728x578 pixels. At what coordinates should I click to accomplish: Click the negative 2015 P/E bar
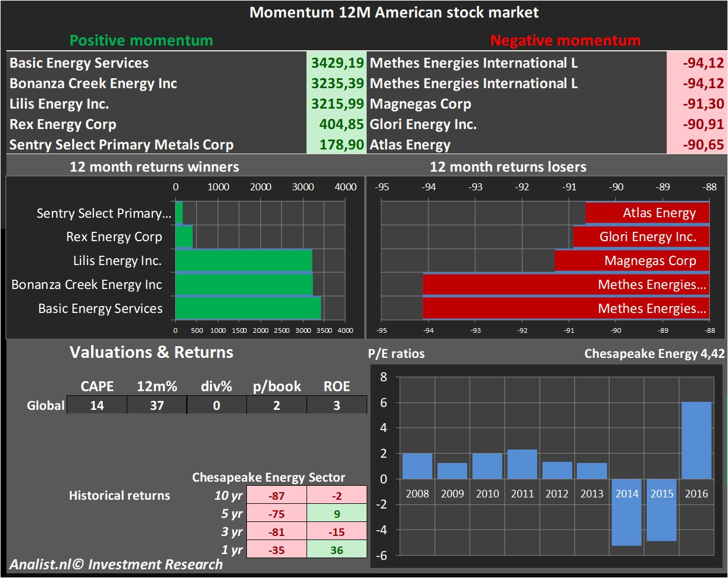(x=661, y=510)
